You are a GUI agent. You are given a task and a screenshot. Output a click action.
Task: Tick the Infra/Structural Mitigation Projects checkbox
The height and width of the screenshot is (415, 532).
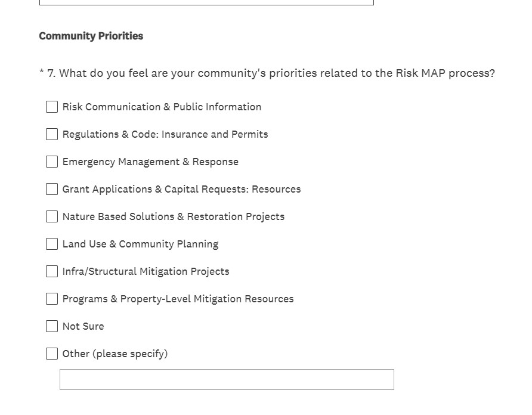(52, 271)
